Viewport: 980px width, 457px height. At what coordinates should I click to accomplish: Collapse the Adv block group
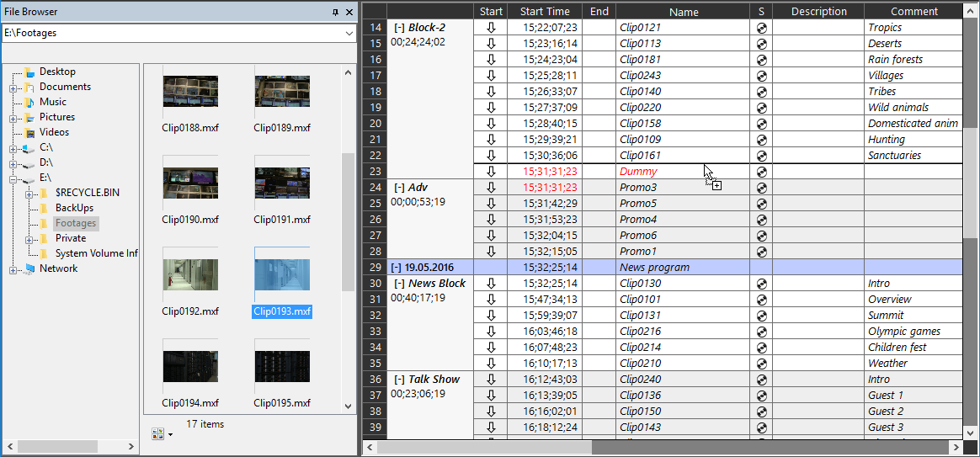click(x=399, y=188)
